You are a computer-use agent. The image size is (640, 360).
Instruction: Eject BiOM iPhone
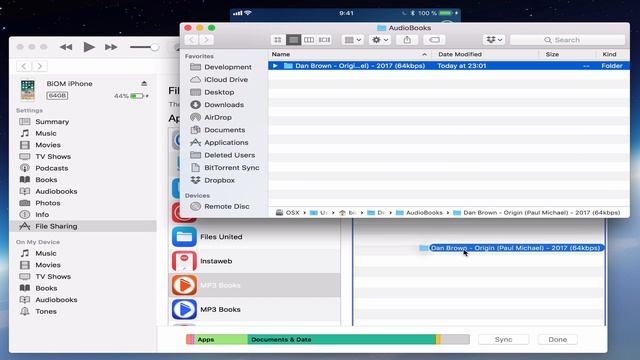[x=144, y=83]
